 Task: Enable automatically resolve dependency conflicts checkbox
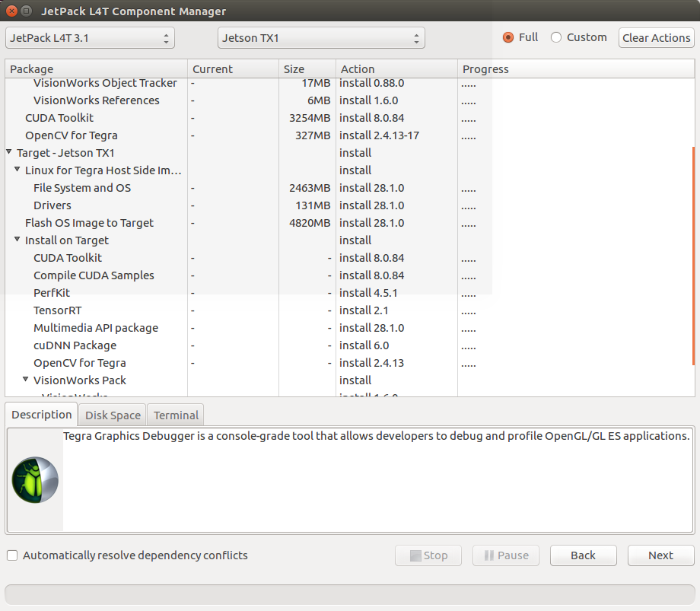(12, 555)
